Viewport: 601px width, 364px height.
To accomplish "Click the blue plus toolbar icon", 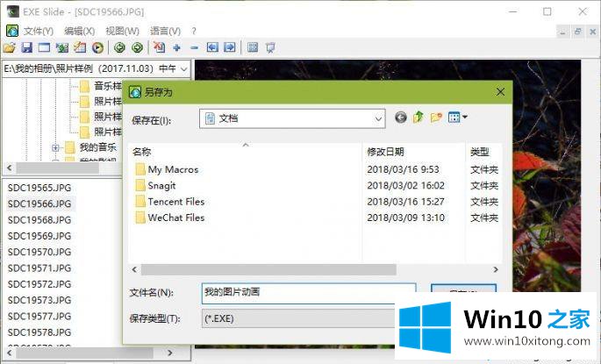I will pyautogui.click(x=176, y=48).
